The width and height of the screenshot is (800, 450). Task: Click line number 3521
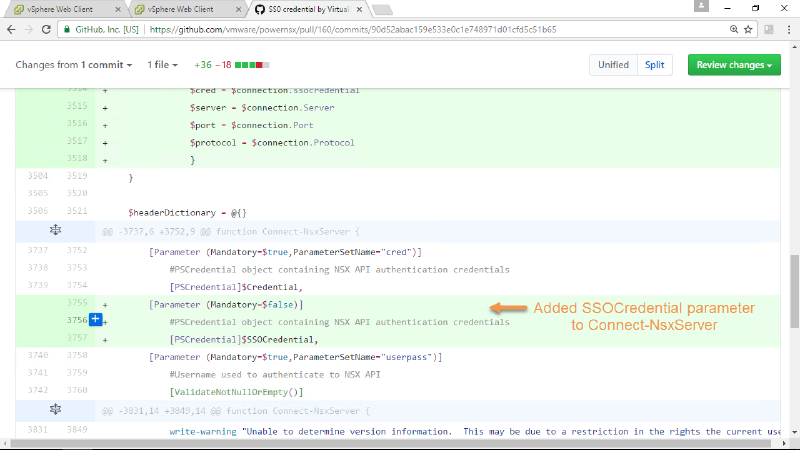pos(77,211)
